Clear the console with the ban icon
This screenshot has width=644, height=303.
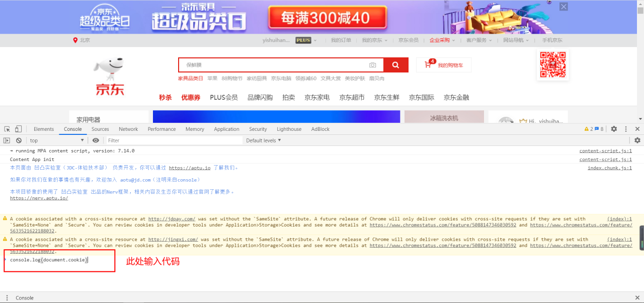19,140
